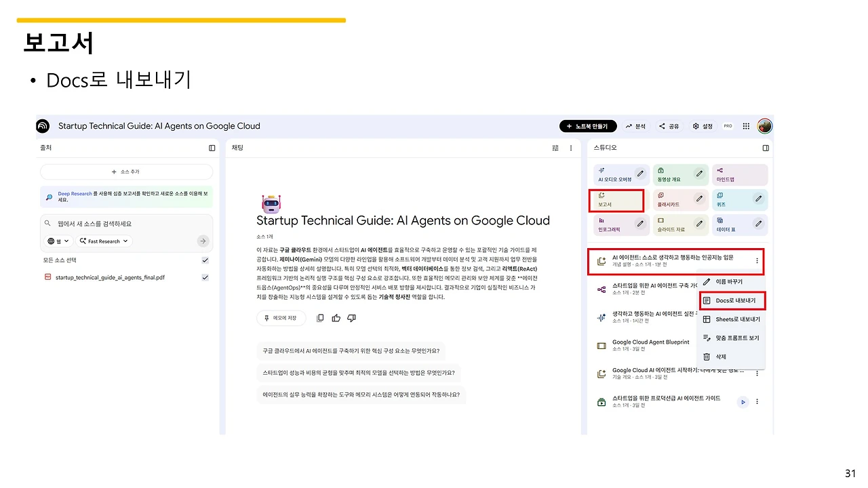Create 동영상 개요 card
Viewport: 868px width, 488px height.
coord(680,175)
